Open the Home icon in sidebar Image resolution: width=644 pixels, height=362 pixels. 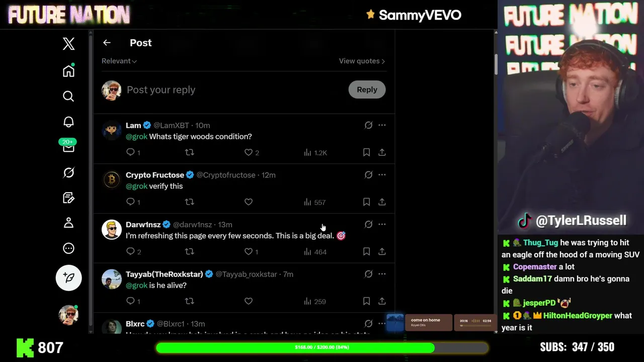pos(68,70)
